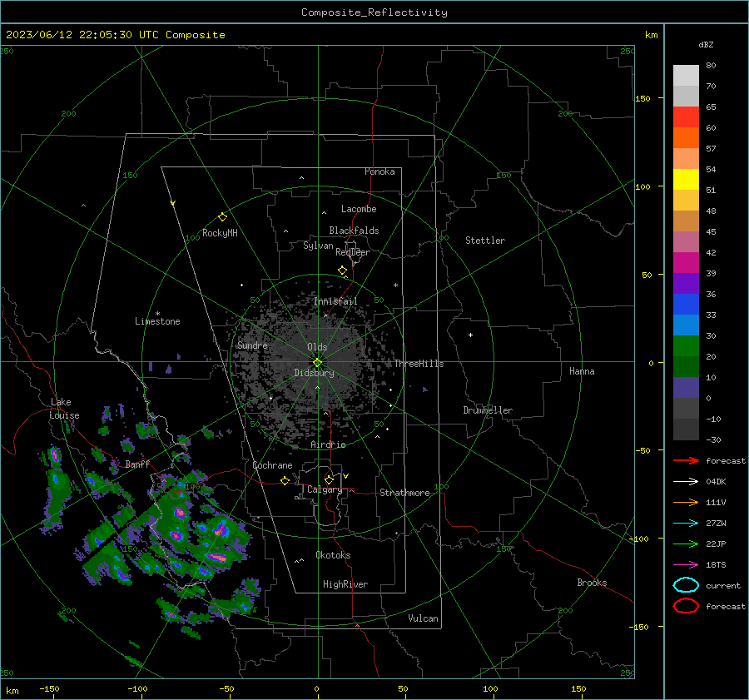This screenshot has width=749, height=700.
Task: Pick the red 60-65 dBZ swatch
Action: click(x=686, y=117)
